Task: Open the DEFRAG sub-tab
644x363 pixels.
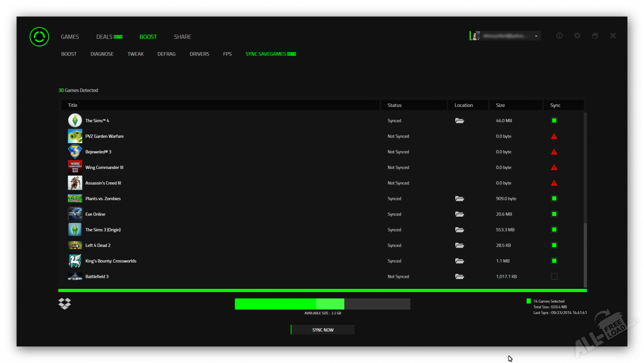Action: tap(166, 54)
